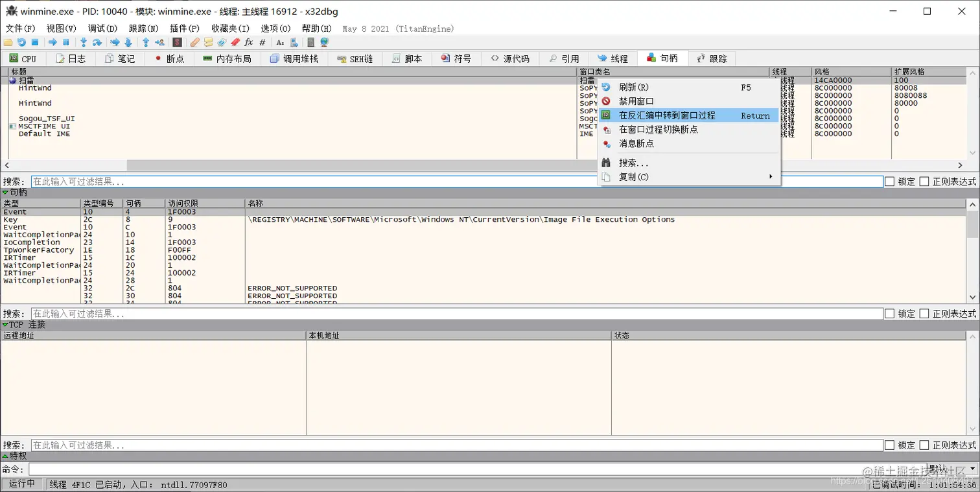
Task: Check 锁定 beside the windows search
Action: pyautogui.click(x=889, y=182)
